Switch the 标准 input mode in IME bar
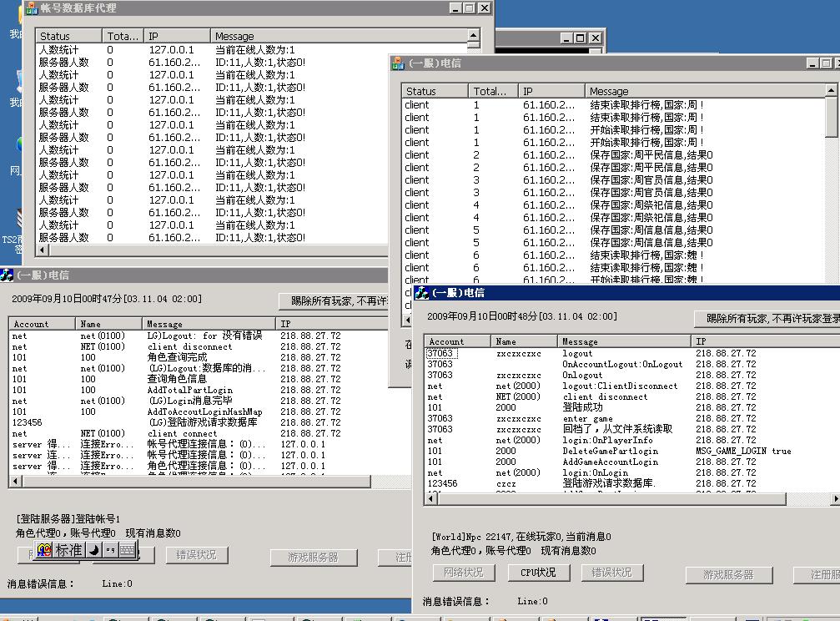The width and height of the screenshot is (840, 621). (x=68, y=550)
